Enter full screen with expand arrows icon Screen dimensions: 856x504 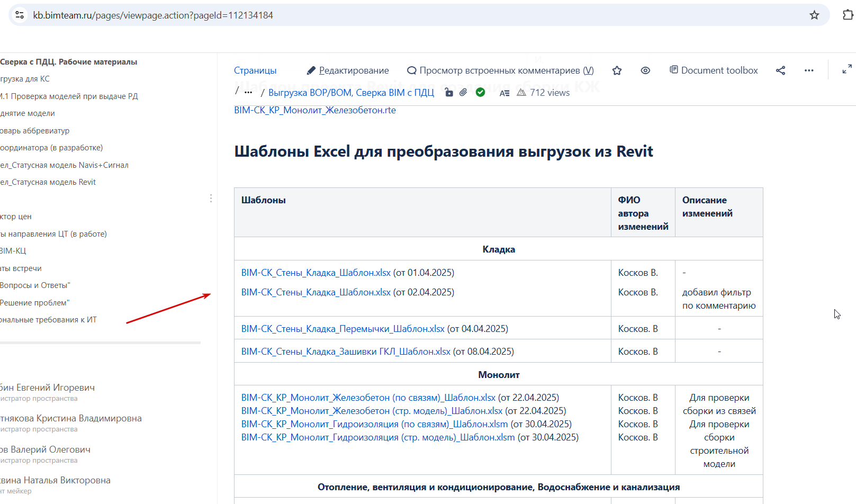[x=847, y=69]
